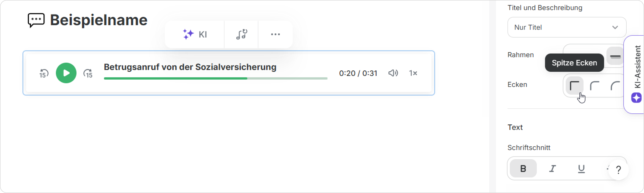The image size is (644, 193).
Task: Open the three-dot more options menu
Action: [275, 35]
